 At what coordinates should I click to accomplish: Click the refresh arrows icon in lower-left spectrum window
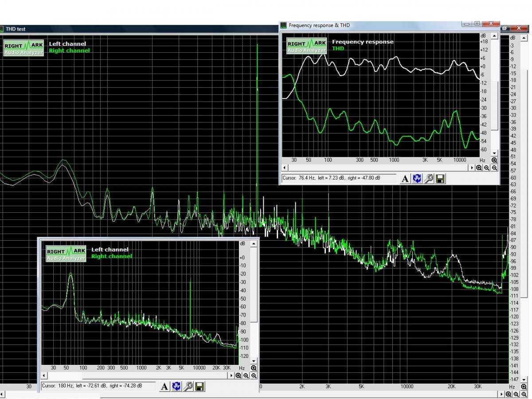click(x=176, y=386)
